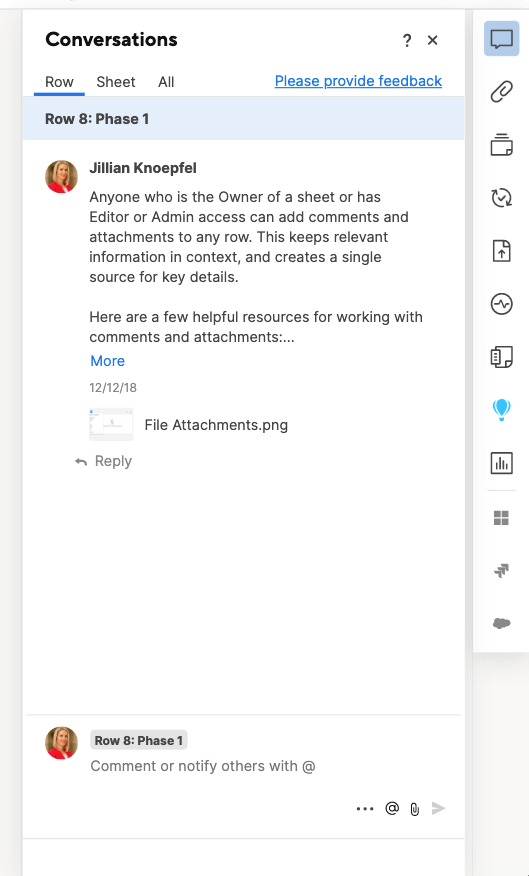Switch to the All tab
The height and width of the screenshot is (876, 529).
[166, 82]
